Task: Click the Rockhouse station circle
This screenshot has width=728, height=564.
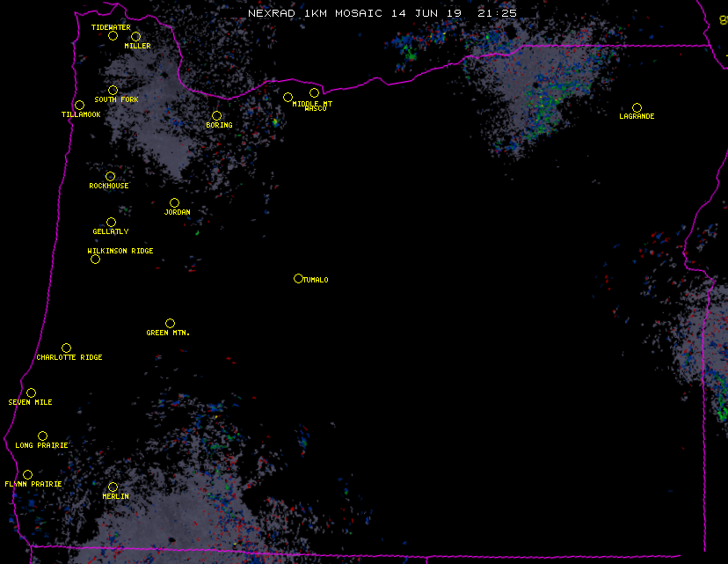Action: pos(110,176)
